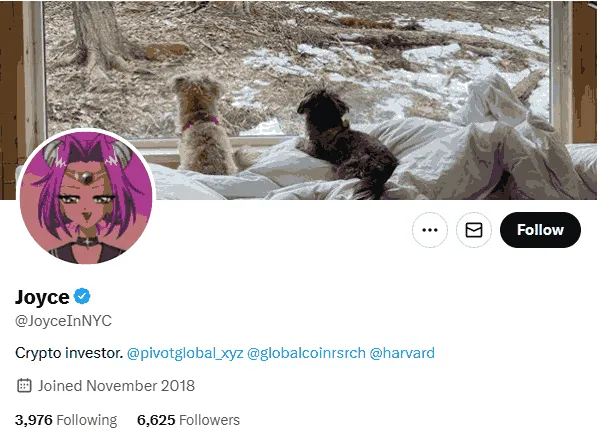Show the 6,625 Followers list
Viewport: 601px width, 432px height.
188,420
